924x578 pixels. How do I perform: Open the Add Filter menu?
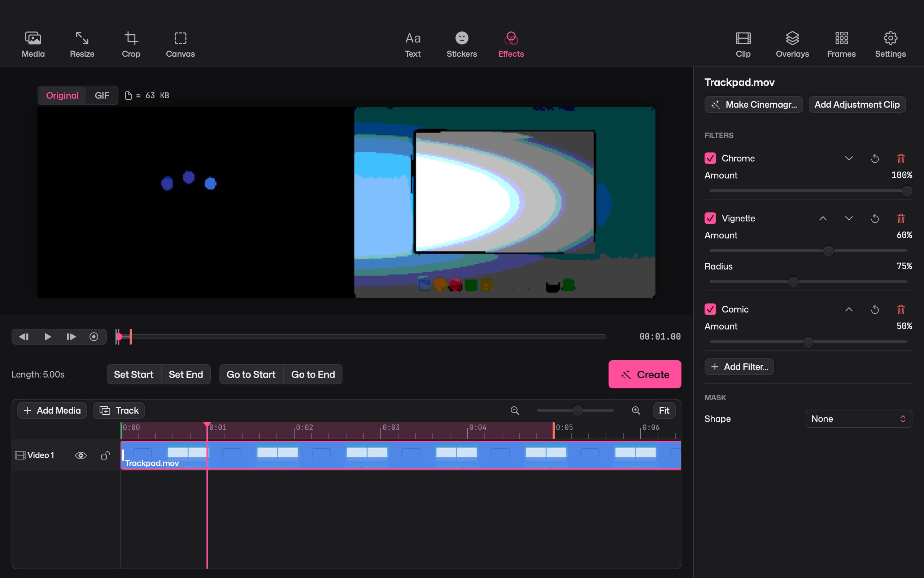(x=739, y=367)
